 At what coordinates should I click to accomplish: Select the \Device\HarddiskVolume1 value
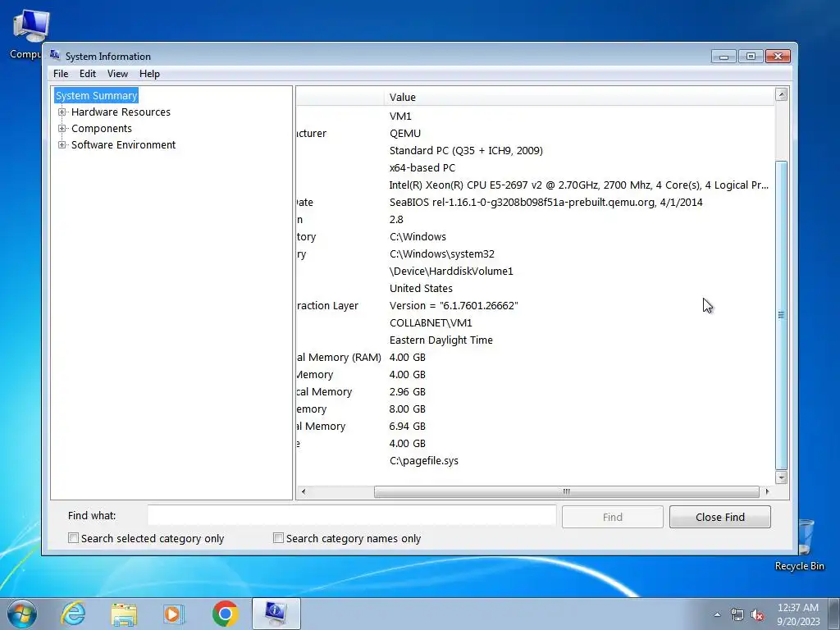pyautogui.click(x=451, y=271)
